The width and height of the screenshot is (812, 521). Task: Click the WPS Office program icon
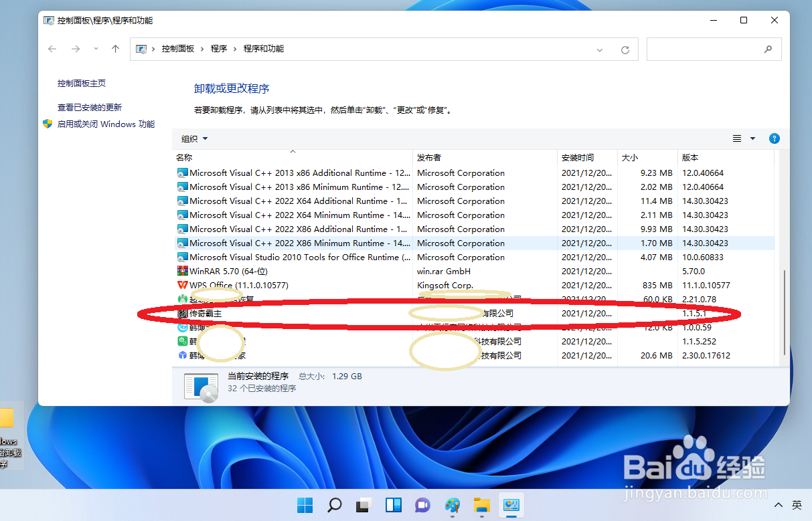click(183, 286)
